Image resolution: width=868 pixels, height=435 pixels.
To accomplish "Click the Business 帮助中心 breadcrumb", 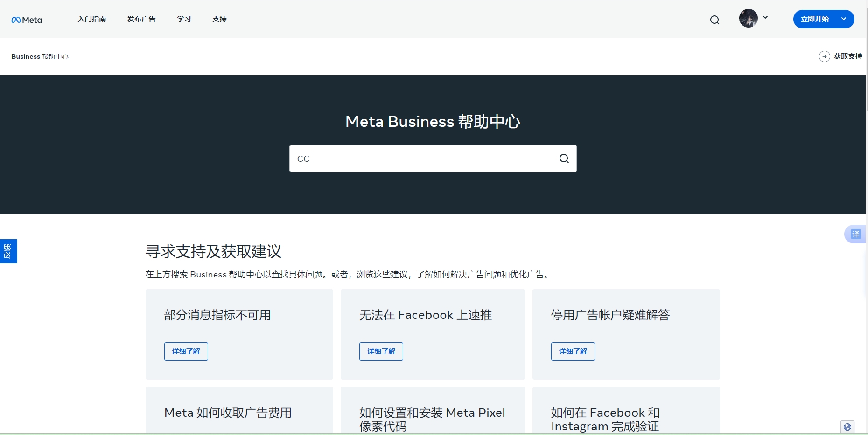I will [x=40, y=56].
